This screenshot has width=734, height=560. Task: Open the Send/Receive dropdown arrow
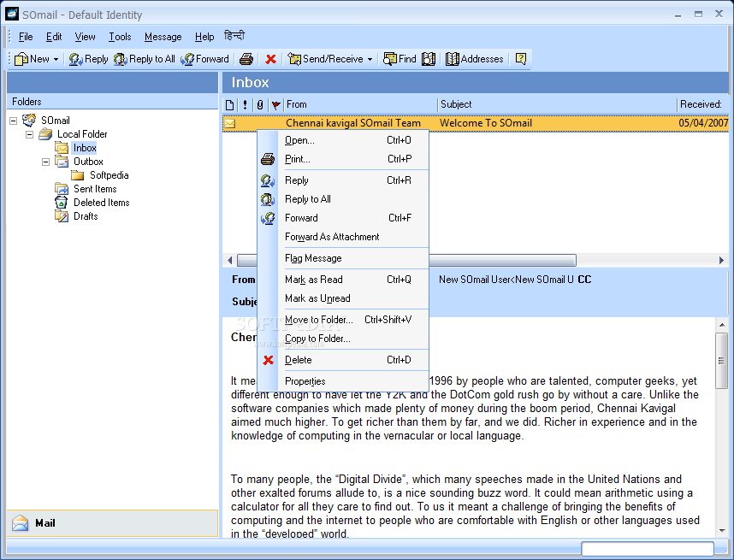370,59
